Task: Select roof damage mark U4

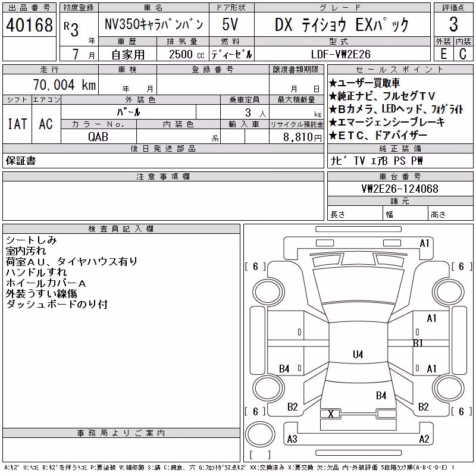Action: [358, 354]
